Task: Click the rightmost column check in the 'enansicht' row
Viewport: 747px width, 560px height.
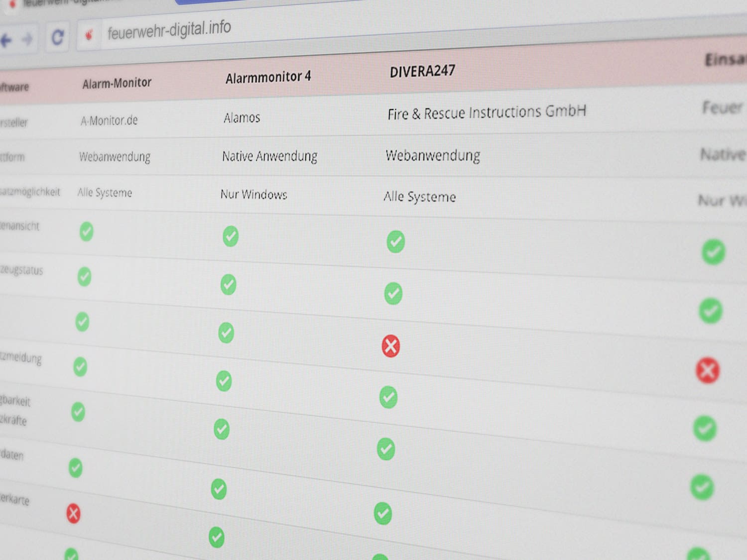Action: pyautogui.click(x=713, y=252)
